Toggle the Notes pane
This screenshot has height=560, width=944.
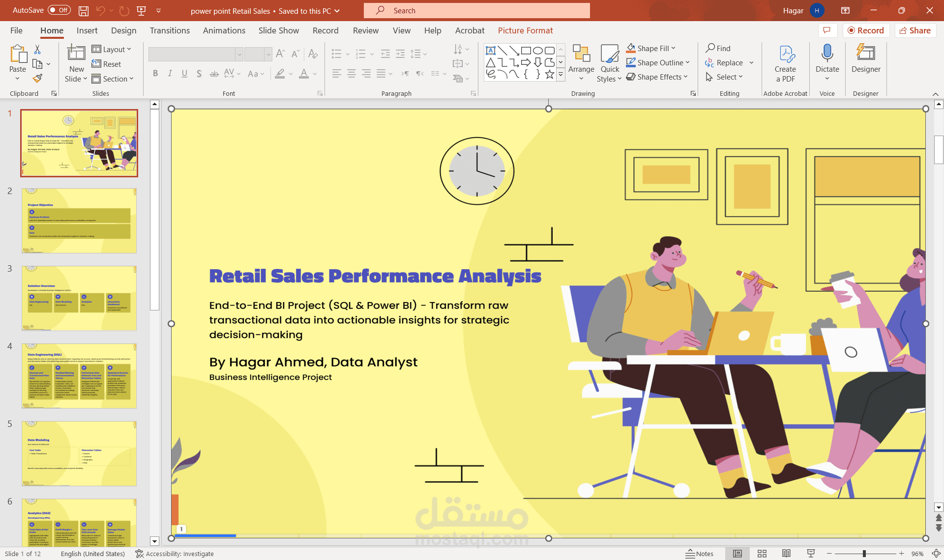click(x=700, y=554)
